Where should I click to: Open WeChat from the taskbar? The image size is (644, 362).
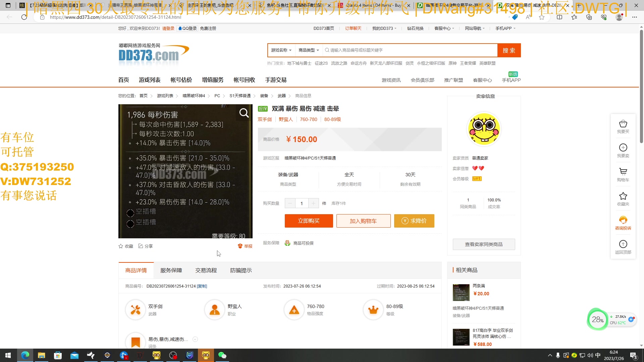(222, 355)
